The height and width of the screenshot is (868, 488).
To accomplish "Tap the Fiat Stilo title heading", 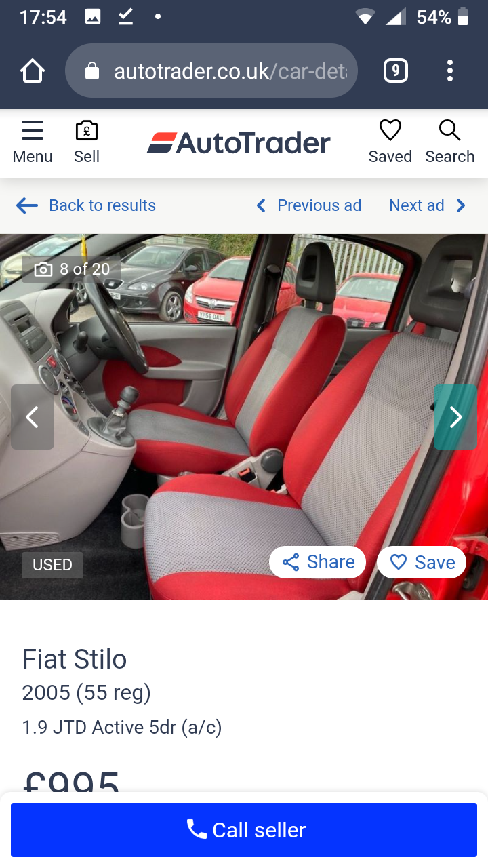I will (75, 659).
